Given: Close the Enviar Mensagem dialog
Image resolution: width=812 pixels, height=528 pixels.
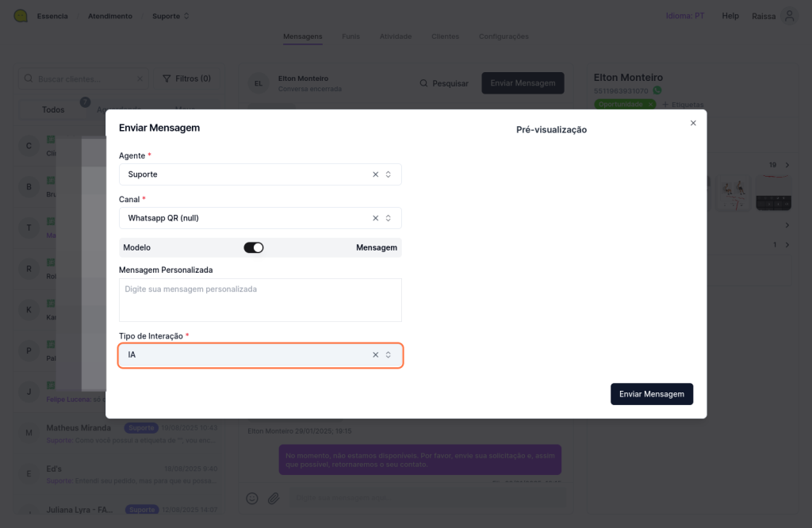Looking at the screenshot, I should click(693, 123).
